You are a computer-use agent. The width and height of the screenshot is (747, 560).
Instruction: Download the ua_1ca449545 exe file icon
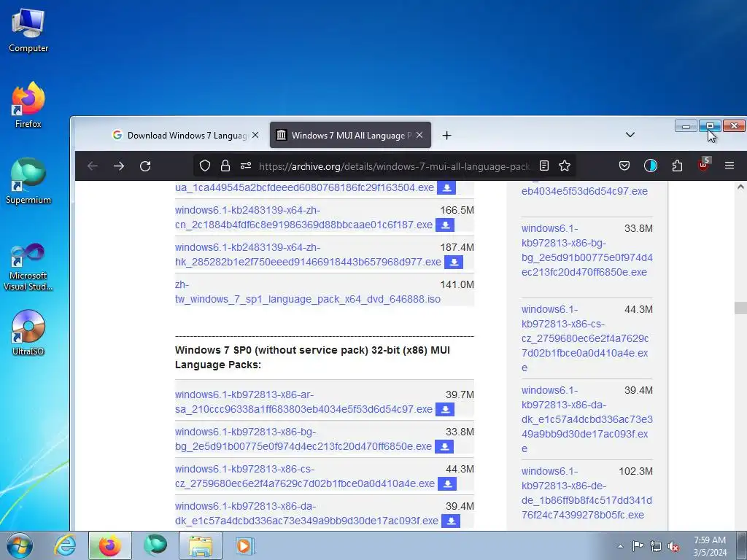[x=446, y=187]
